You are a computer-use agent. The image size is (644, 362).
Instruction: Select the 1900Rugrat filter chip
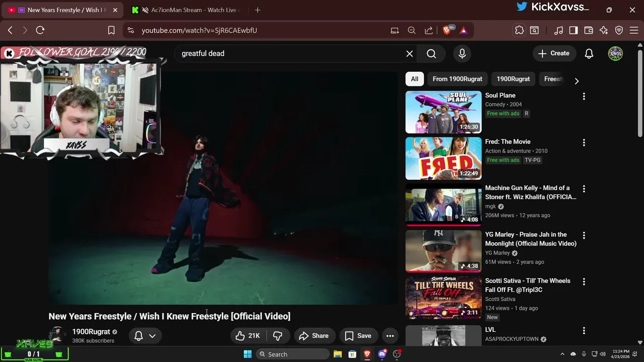pyautogui.click(x=513, y=79)
